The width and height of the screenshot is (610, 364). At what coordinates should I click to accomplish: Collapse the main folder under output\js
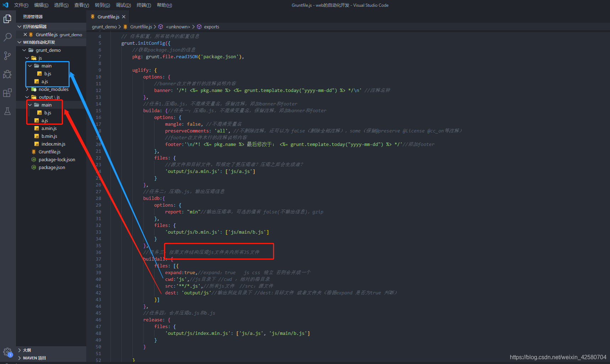click(x=30, y=105)
